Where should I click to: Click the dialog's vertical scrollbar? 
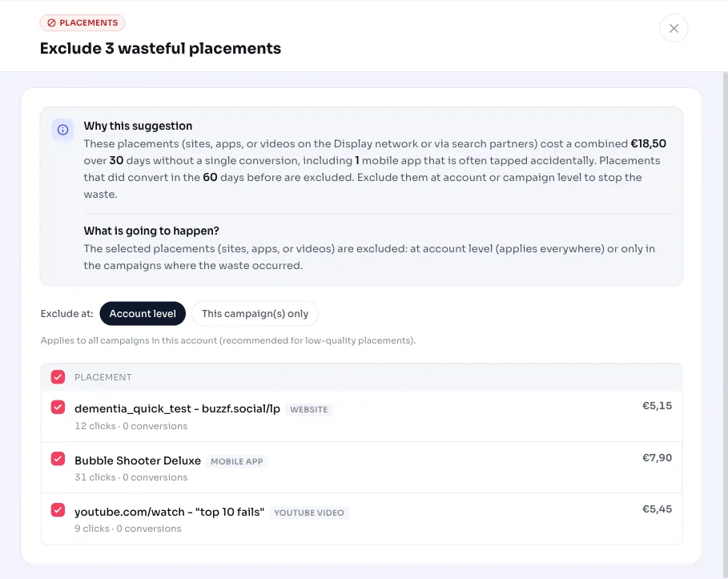click(x=726, y=325)
